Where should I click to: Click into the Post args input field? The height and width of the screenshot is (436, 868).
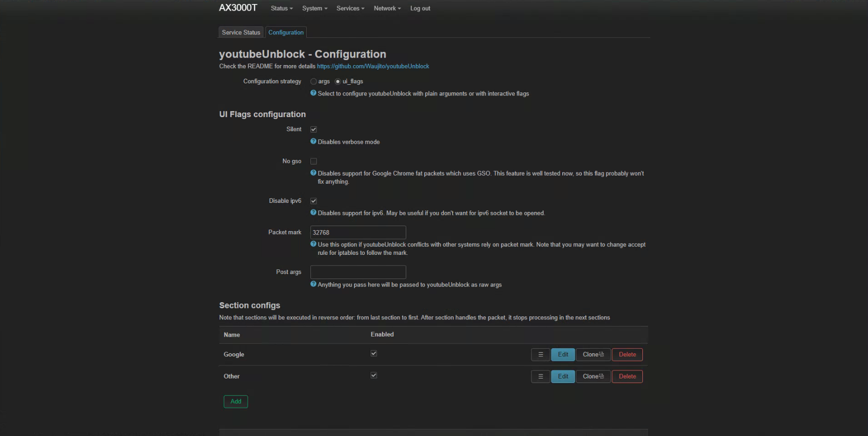coord(358,272)
